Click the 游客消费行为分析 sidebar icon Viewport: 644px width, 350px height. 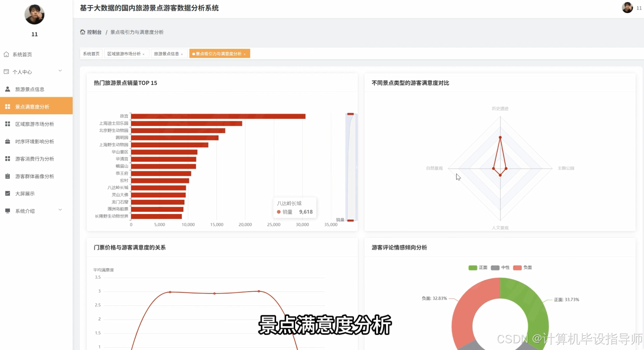7,159
